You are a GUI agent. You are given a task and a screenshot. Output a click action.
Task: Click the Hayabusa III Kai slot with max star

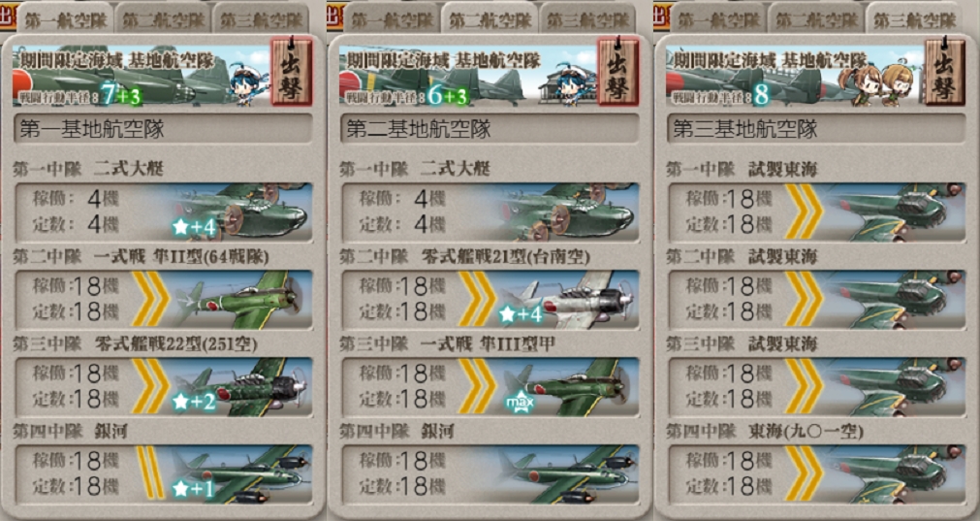point(490,387)
